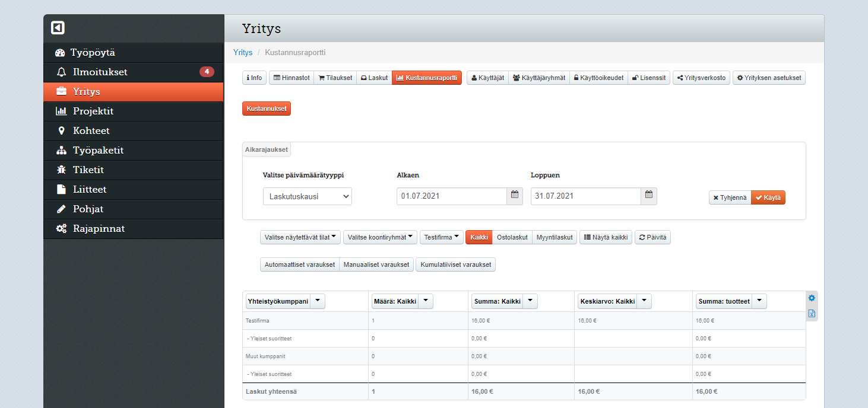This screenshot has width=868, height=408.
Task: Click the Loppuen date field
Action: (x=586, y=196)
